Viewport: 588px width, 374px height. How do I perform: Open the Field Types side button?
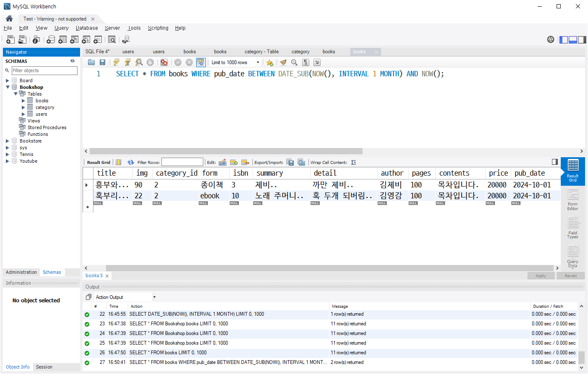[572, 228]
